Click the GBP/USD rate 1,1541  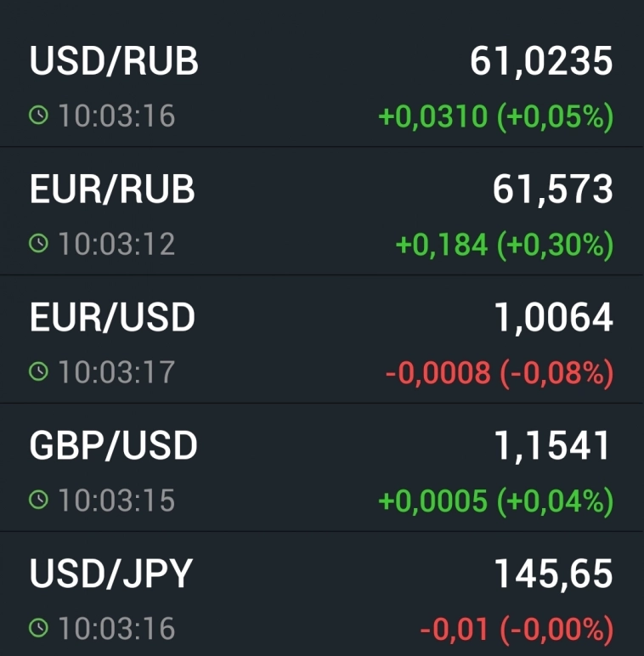[553, 445]
